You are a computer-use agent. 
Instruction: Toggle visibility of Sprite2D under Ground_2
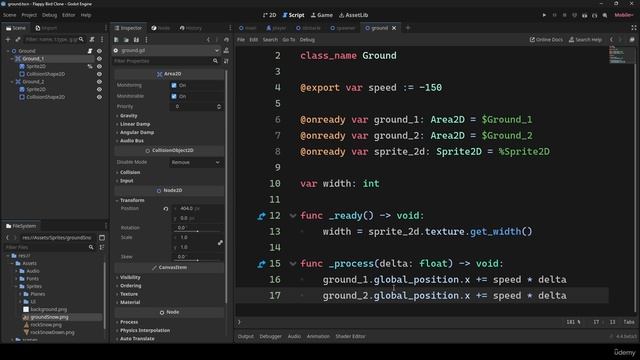click(99, 89)
